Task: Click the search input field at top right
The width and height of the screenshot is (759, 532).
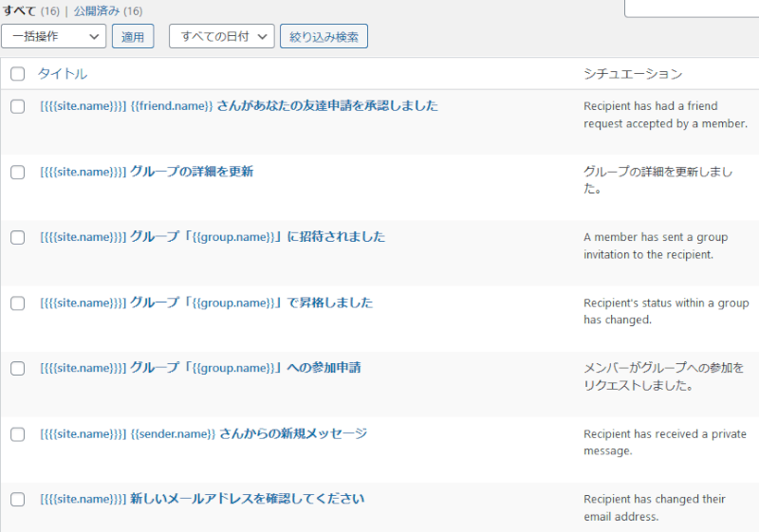Action: 692,9
